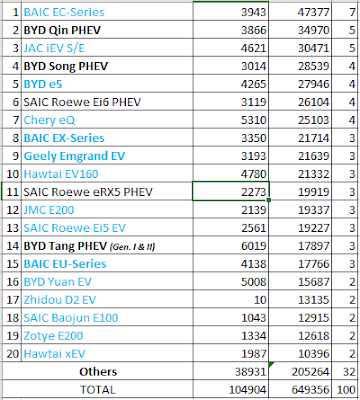Select SAIC Roewe eRX5 PHEV cell
360x400 pixels.
coord(107,192)
